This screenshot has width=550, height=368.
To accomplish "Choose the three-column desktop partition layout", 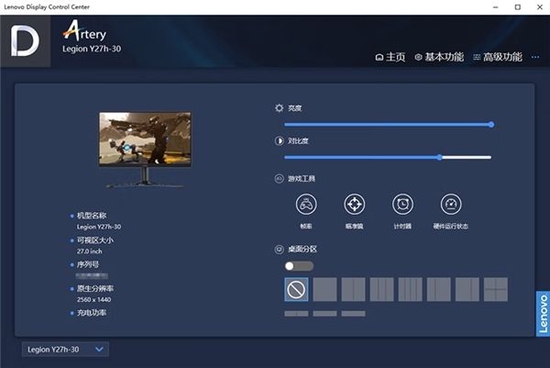I will (382, 289).
